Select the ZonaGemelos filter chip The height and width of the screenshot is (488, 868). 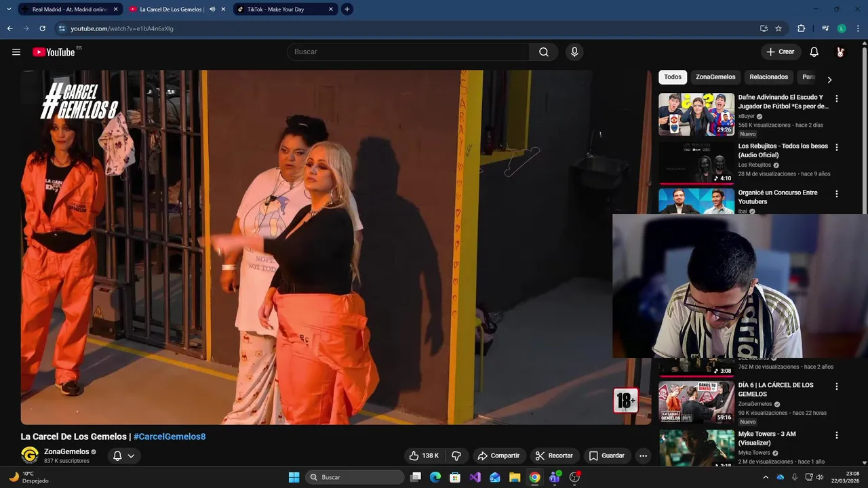point(715,77)
